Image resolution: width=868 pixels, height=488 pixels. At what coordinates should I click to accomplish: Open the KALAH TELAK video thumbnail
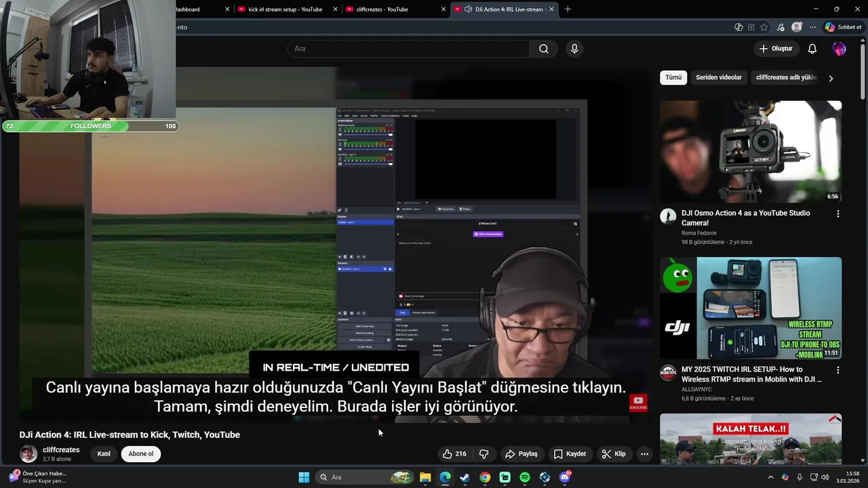pyautogui.click(x=751, y=439)
